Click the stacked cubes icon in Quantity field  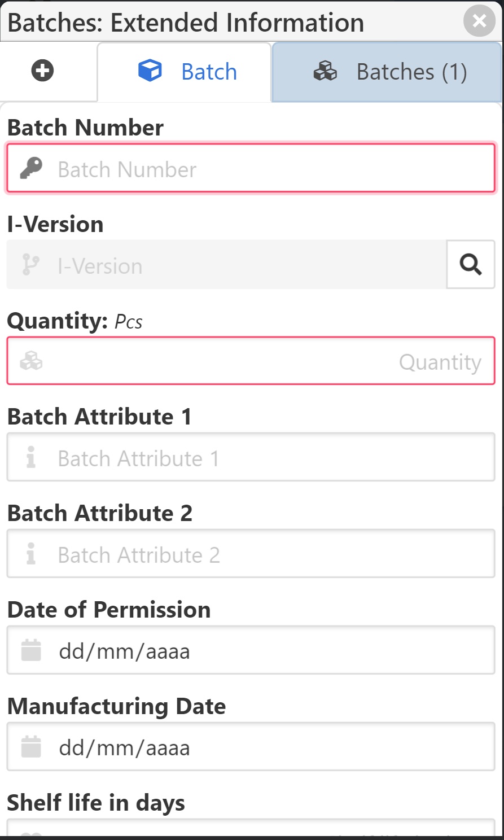[32, 361]
